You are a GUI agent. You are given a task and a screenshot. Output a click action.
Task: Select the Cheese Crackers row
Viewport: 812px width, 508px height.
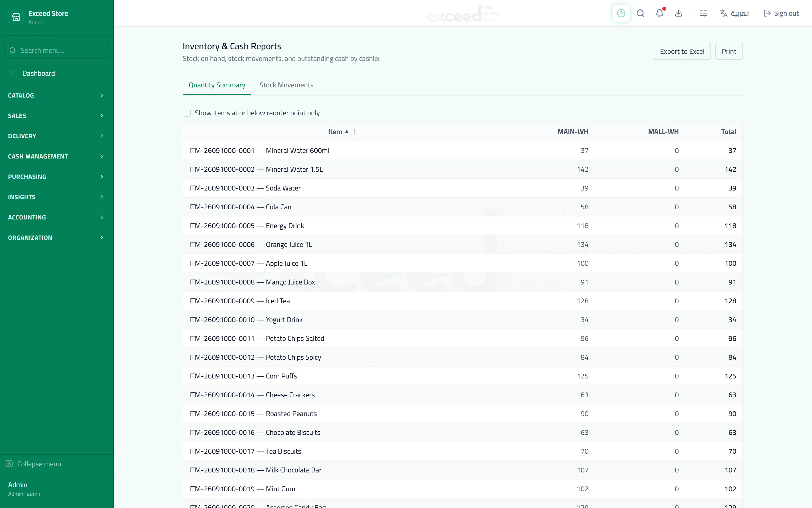463,395
